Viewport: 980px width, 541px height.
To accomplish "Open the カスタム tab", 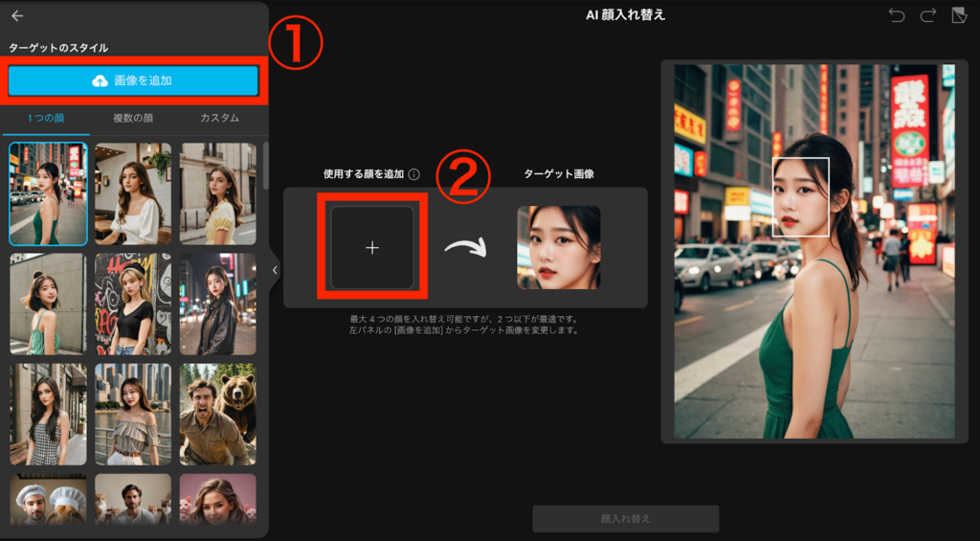I will click(219, 118).
